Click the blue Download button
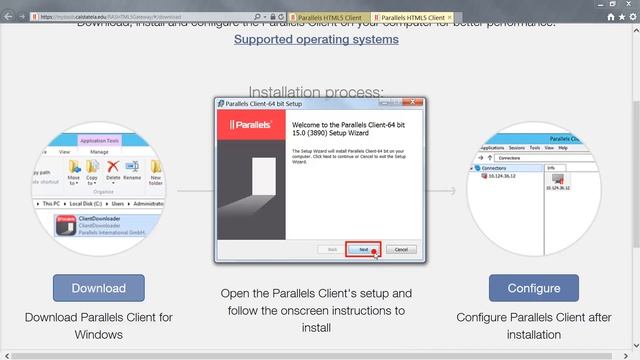The height and width of the screenshot is (360, 640). pyautogui.click(x=99, y=288)
